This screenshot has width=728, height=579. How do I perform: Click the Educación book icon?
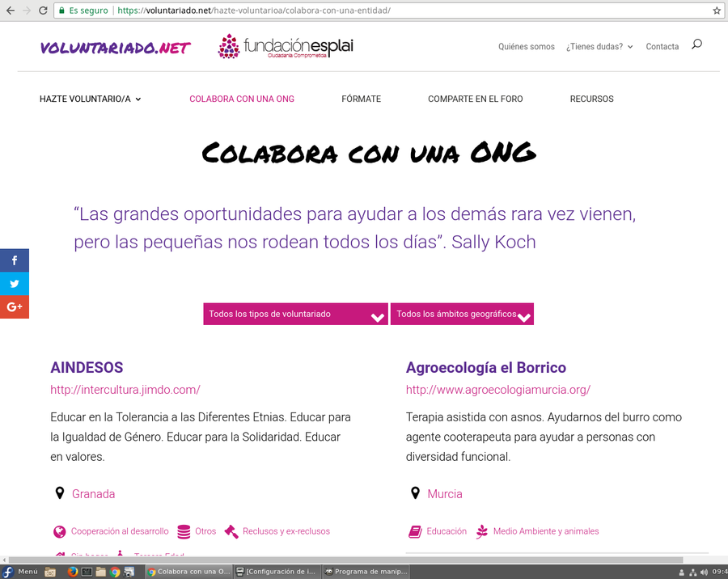click(x=415, y=531)
